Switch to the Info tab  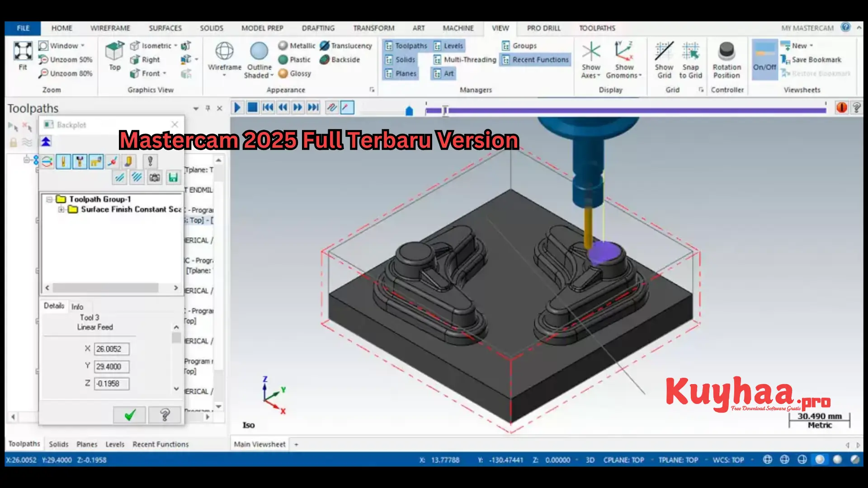click(77, 306)
